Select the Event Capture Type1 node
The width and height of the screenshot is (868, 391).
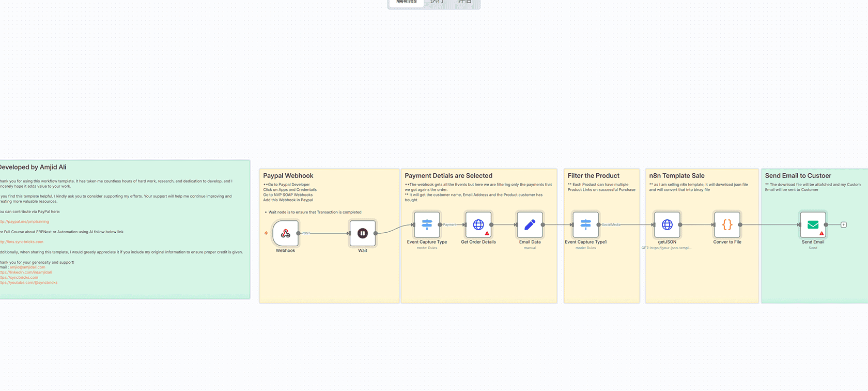coord(585,224)
